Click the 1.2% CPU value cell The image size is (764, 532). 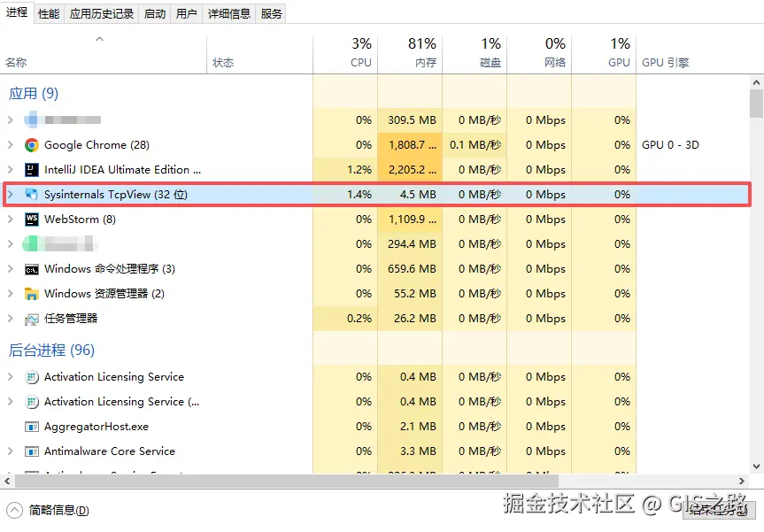click(345, 170)
